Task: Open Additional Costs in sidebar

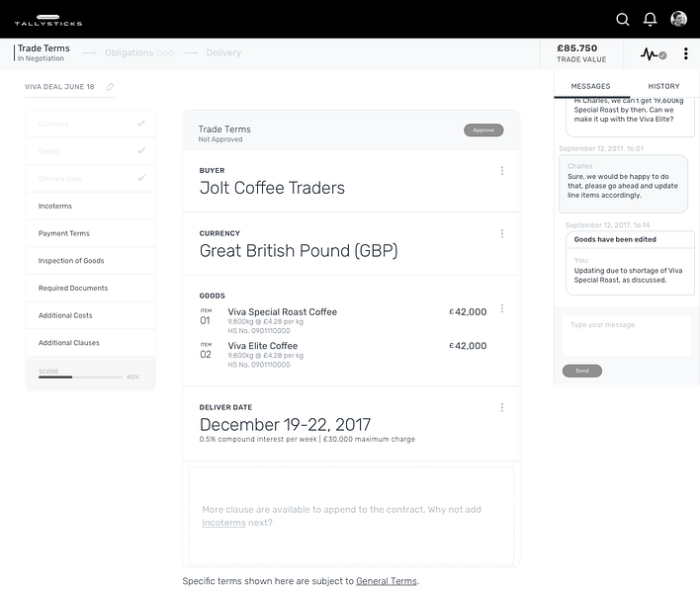Action: [x=91, y=315]
